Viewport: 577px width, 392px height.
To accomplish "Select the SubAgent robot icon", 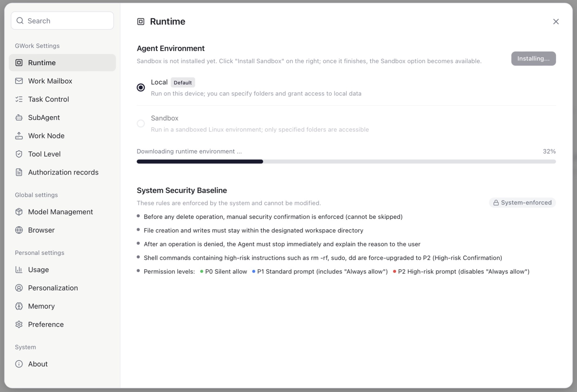I will point(19,118).
